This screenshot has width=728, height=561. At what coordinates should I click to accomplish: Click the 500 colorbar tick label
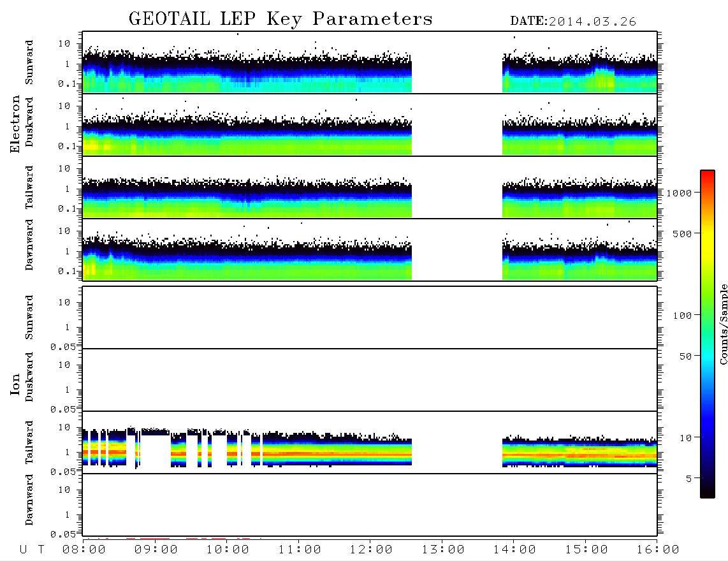[682, 234]
